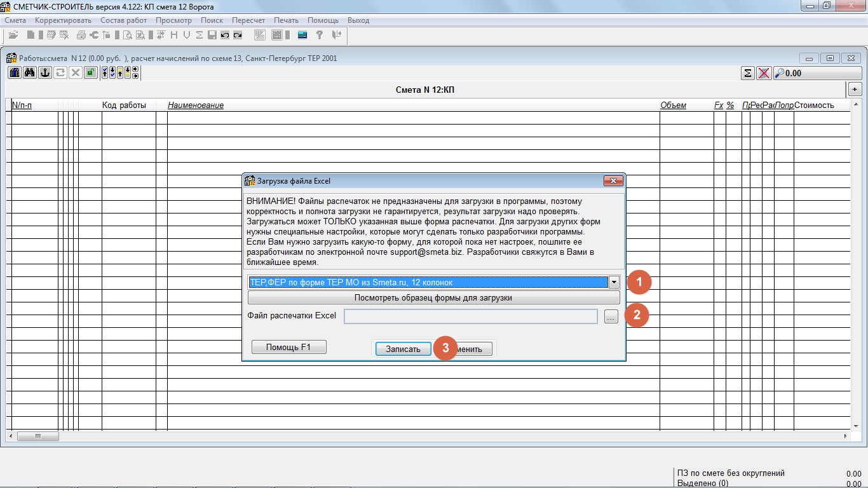Click the redo arrow in main toolbar
868x488 pixels.
238,35
